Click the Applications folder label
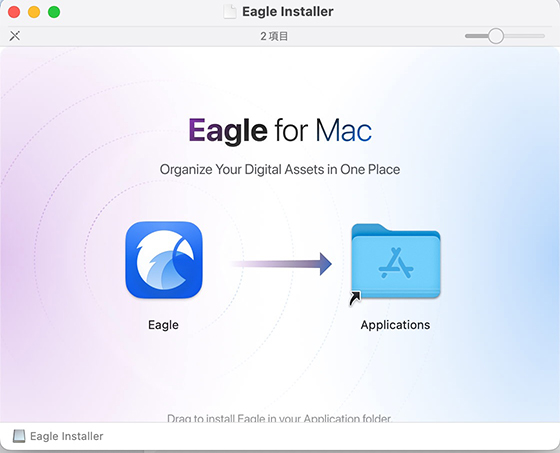This screenshot has height=453, width=560. click(395, 325)
